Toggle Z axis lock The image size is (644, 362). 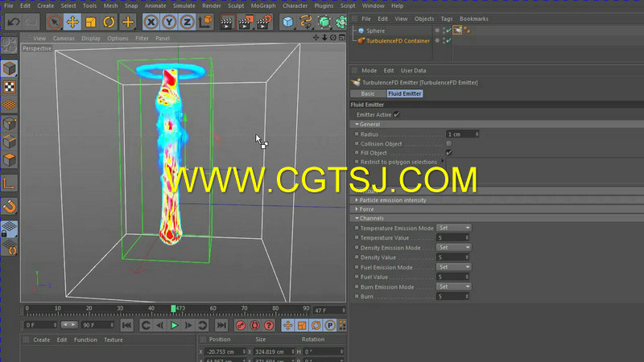pyautogui.click(x=188, y=22)
